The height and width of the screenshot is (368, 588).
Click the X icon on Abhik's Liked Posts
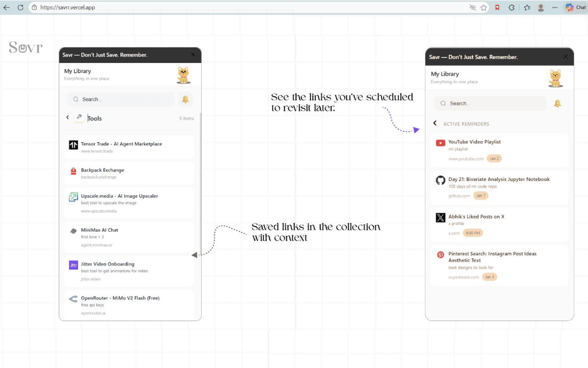point(440,217)
